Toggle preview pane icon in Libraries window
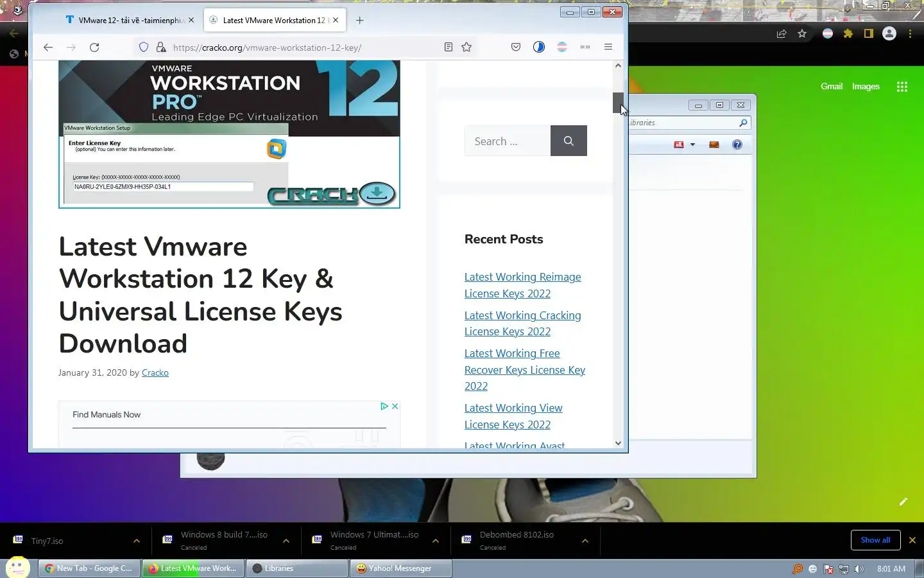Viewport: 924px width, 578px height. pyautogui.click(x=714, y=144)
